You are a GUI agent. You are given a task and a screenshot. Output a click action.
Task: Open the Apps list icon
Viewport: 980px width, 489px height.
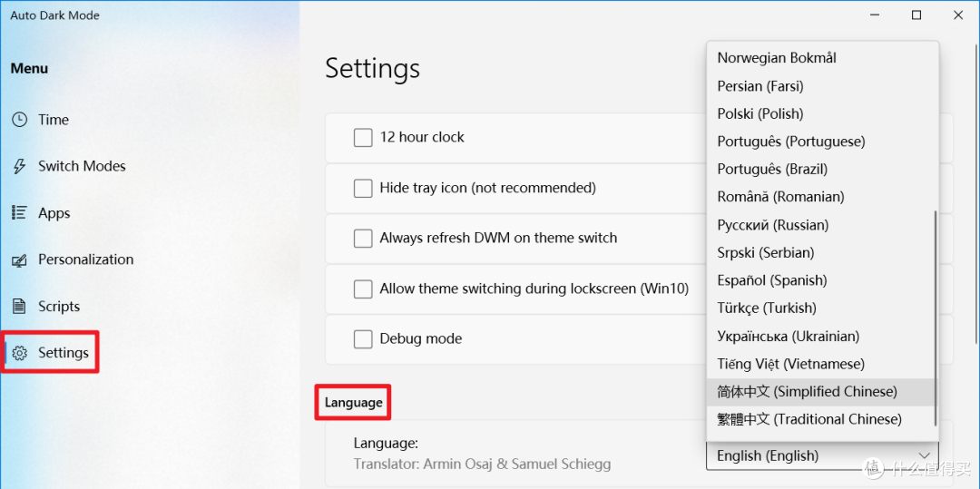[20, 213]
